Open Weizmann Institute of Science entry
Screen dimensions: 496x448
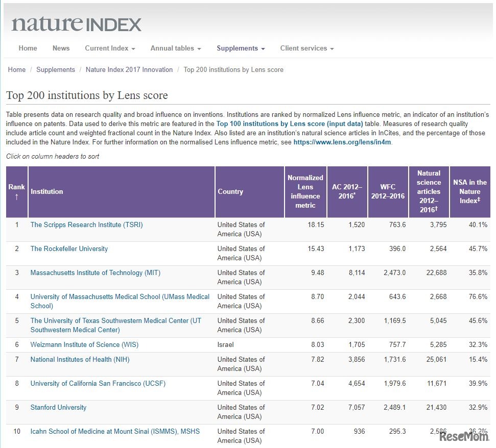pos(84,345)
